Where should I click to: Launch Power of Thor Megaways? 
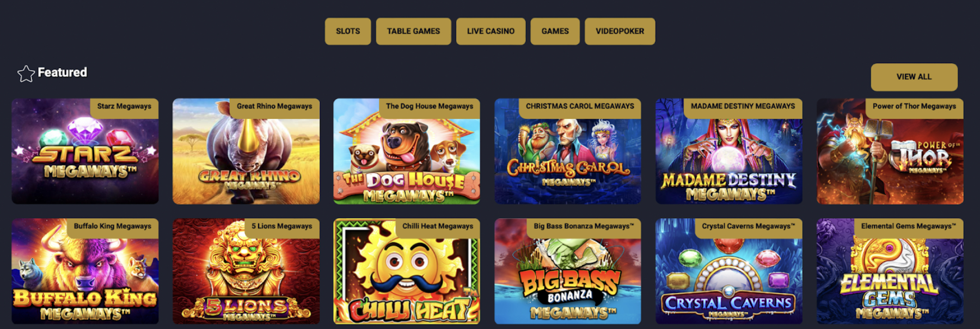point(890,151)
